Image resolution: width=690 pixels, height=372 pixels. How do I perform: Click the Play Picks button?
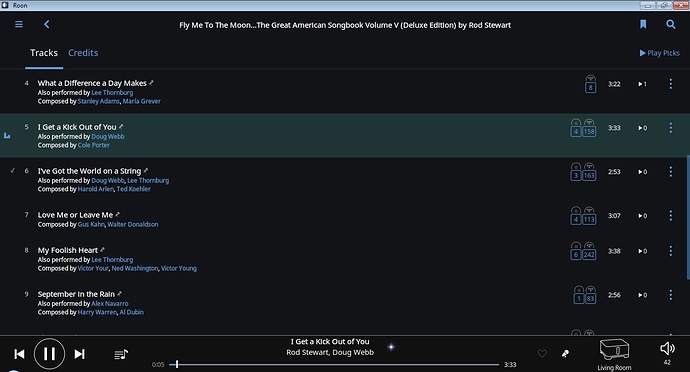click(659, 53)
